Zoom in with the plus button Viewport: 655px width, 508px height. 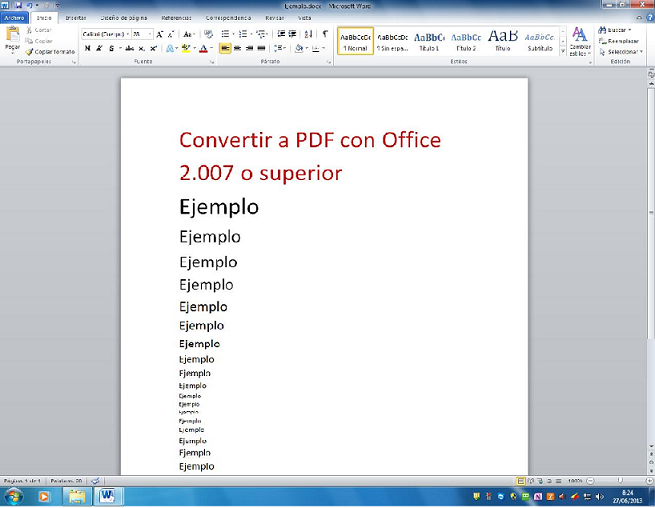click(x=649, y=481)
